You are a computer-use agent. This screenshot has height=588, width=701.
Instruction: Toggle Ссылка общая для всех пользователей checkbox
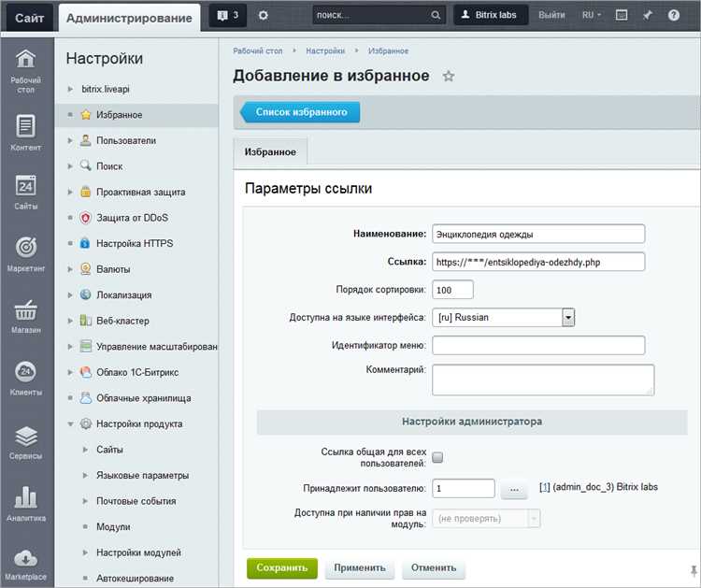pos(437,457)
